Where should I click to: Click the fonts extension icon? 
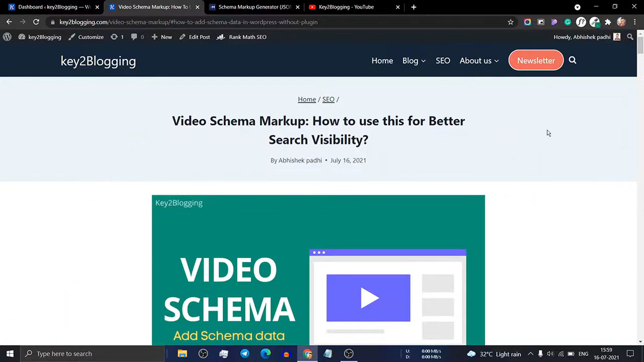581,22
